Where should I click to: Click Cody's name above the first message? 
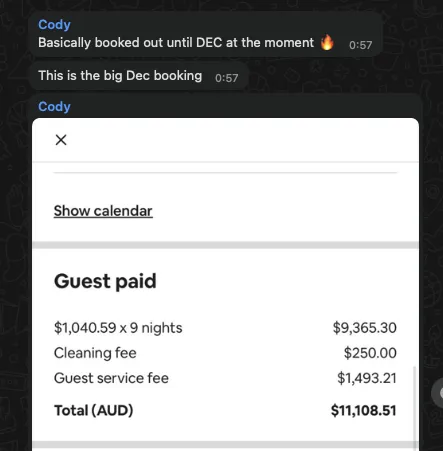point(54,25)
